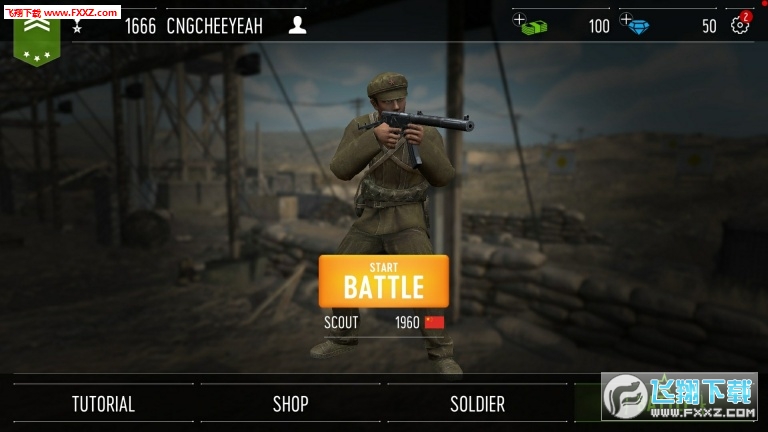Click the green tab left of the watermark
The width and height of the screenshot is (768, 432).
click(x=588, y=403)
